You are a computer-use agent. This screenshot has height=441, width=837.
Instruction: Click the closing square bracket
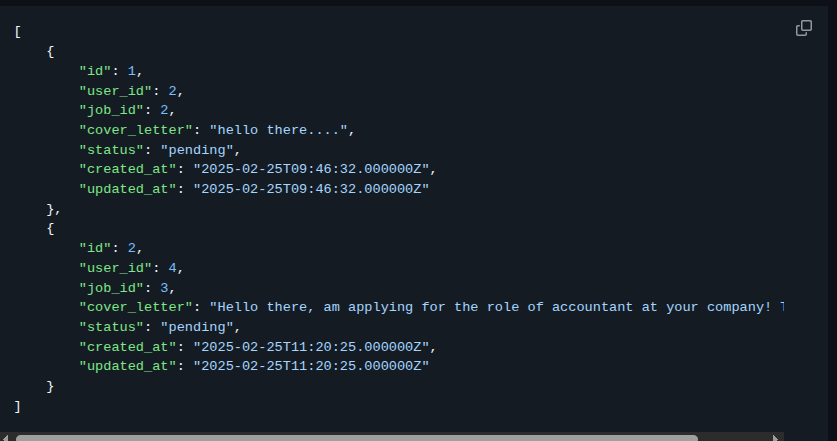(x=18, y=407)
